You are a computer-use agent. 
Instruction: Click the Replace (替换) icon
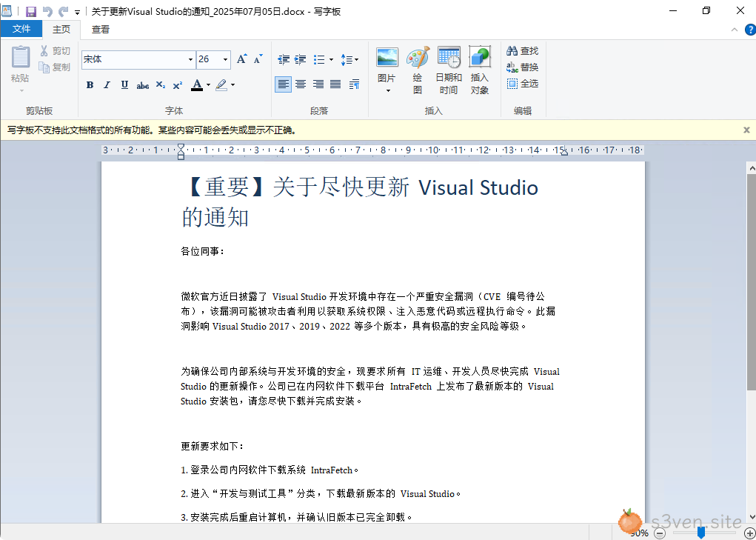(x=512, y=67)
